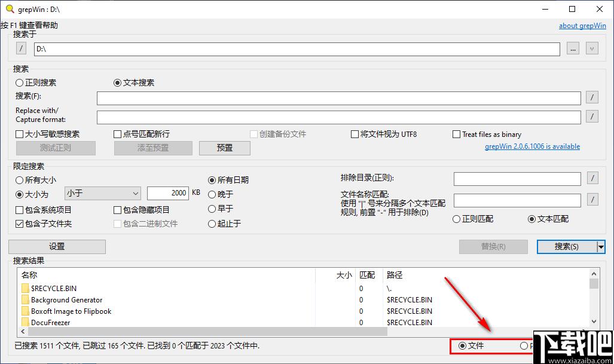Click the D:\ search path field

click(x=297, y=49)
